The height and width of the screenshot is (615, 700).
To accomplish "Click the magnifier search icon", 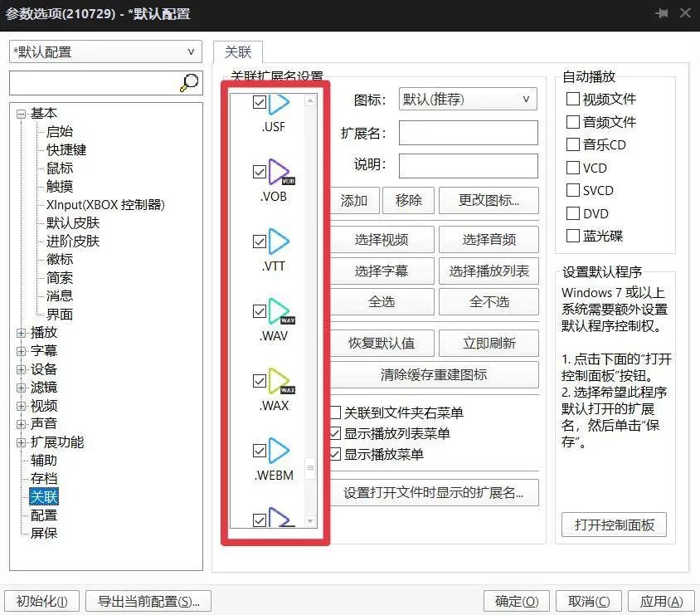I will tap(189, 83).
